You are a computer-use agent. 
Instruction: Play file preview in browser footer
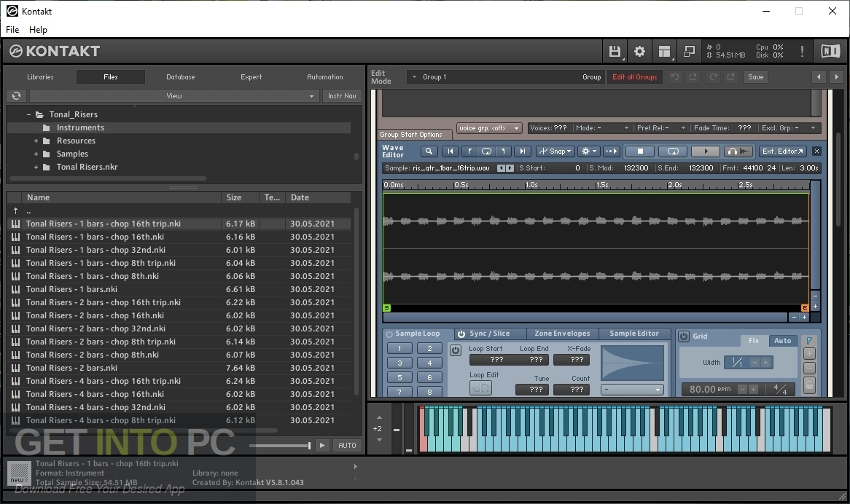point(322,445)
